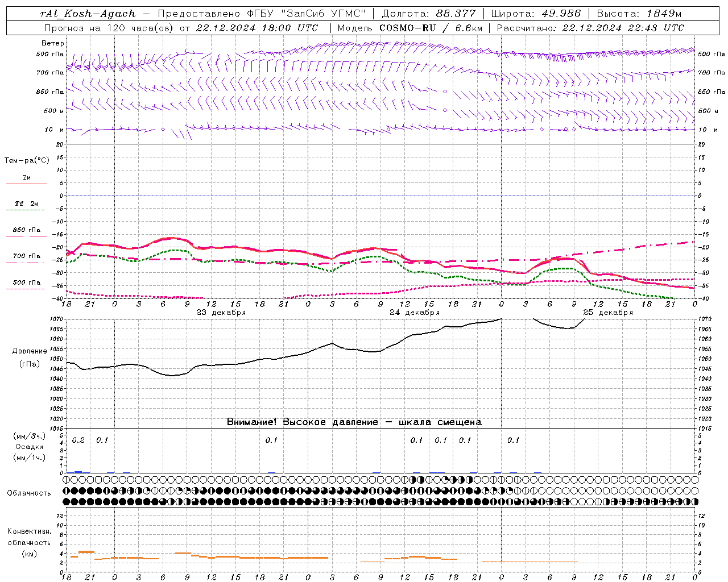Click the 24 декабря date label
728x582 pixels.
pos(415,313)
